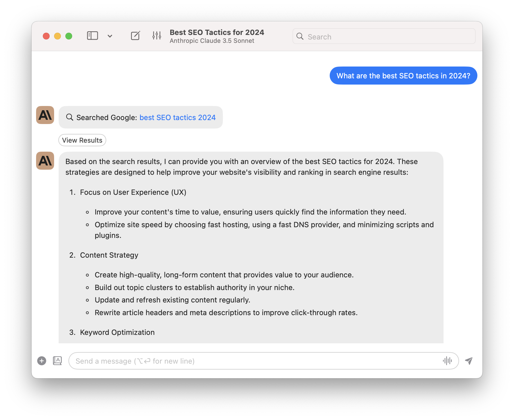Select the user question bubble
Screen dimensions: 514x420
pyautogui.click(x=403, y=76)
